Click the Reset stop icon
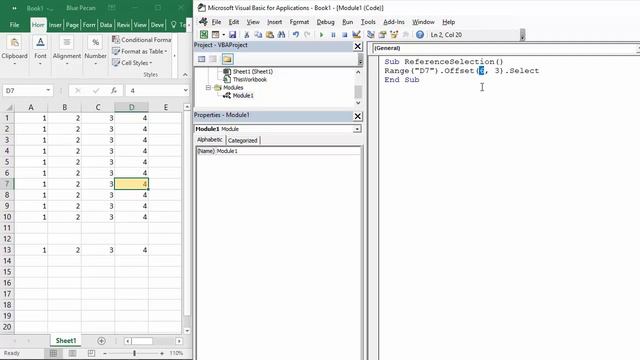This screenshot has width=640, height=360. (x=344, y=35)
